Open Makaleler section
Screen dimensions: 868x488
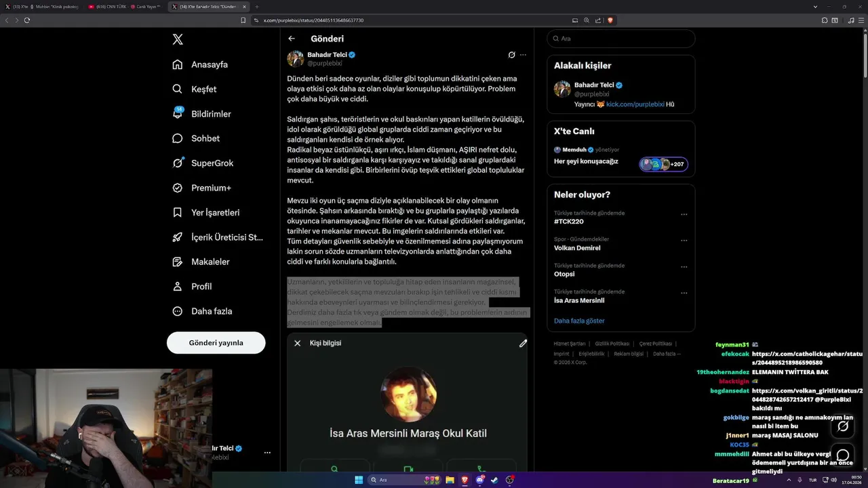pyautogui.click(x=201, y=262)
